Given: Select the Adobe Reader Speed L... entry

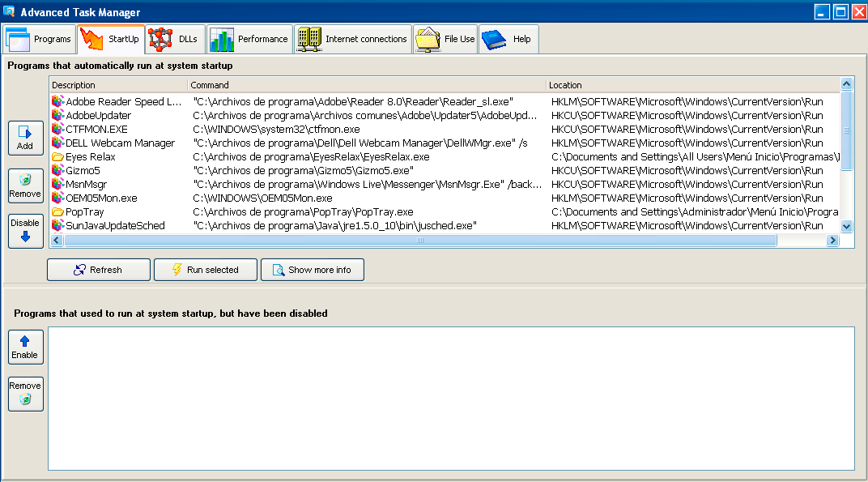Looking at the screenshot, I should (123, 101).
